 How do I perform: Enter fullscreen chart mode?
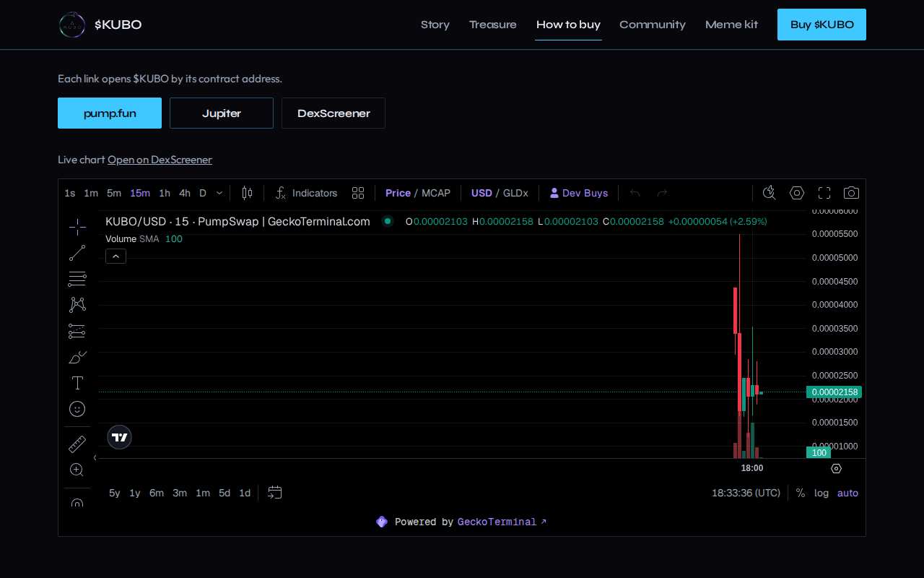(x=824, y=193)
